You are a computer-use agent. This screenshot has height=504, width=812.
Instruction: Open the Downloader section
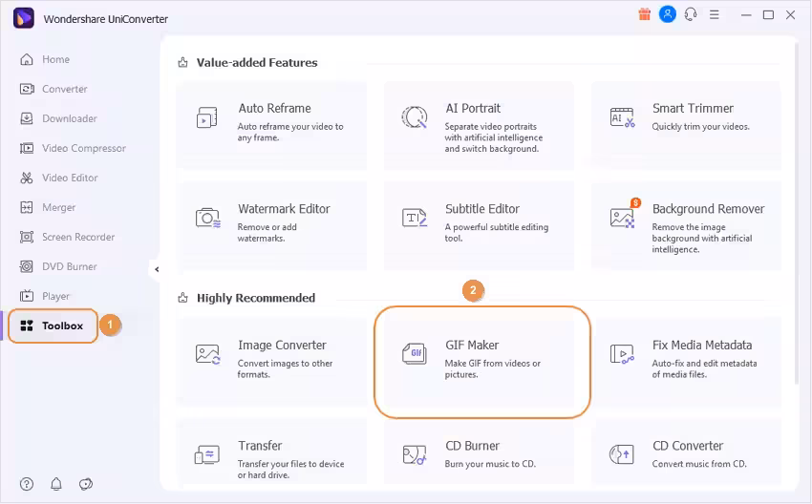(69, 118)
